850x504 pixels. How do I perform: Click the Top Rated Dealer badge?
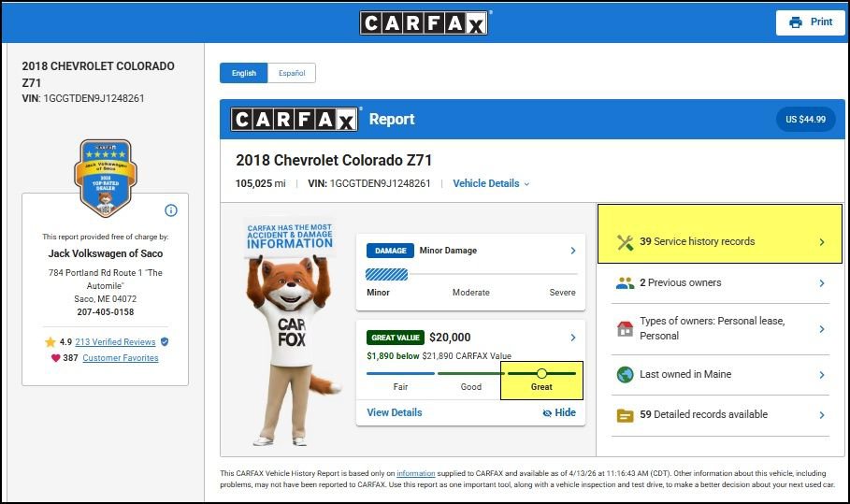click(105, 178)
